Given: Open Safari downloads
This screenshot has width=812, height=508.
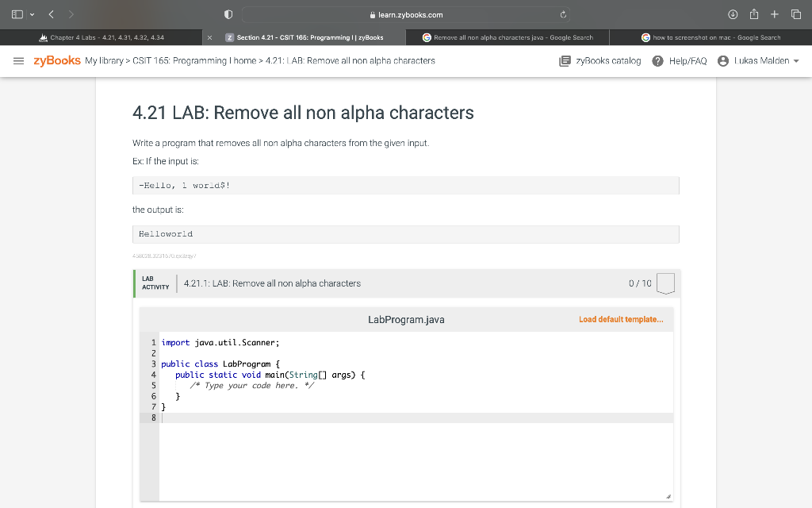Looking at the screenshot, I should coord(731,13).
